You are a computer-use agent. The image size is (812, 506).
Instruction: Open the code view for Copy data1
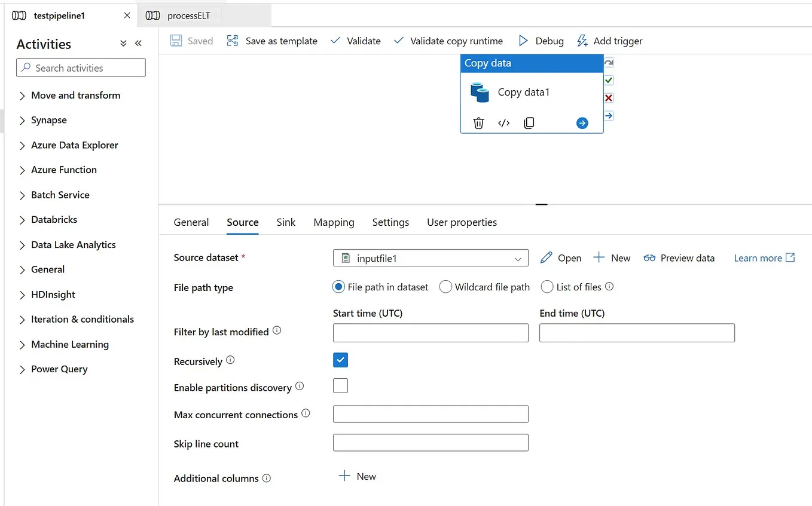coord(503,122)
